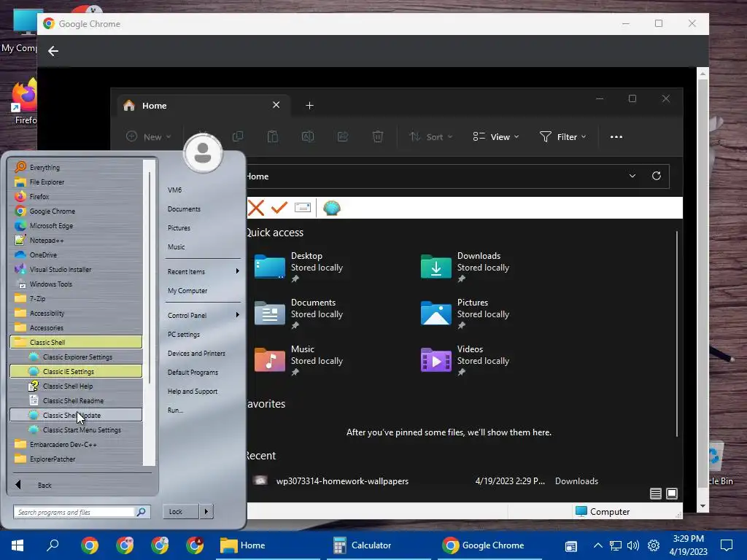Open My Computer from start menu right pane

pos(187,290)
